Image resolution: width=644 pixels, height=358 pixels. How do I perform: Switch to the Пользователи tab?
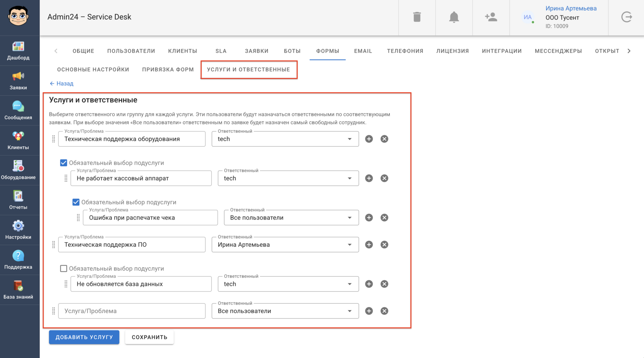[x=131, y=51]
